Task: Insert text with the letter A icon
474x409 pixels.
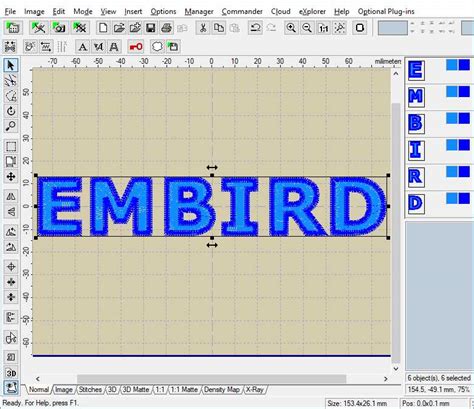Action: pos(82,47)
